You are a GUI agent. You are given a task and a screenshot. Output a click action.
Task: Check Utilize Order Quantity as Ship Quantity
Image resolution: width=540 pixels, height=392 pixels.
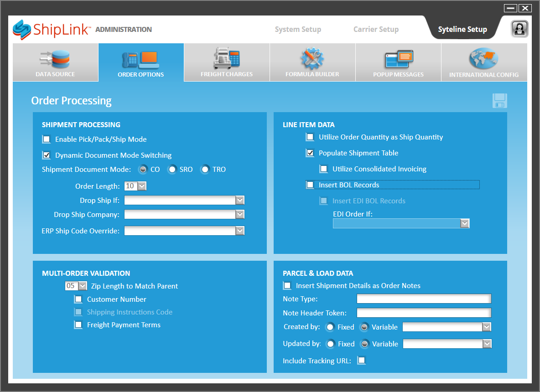click(310, 137)
